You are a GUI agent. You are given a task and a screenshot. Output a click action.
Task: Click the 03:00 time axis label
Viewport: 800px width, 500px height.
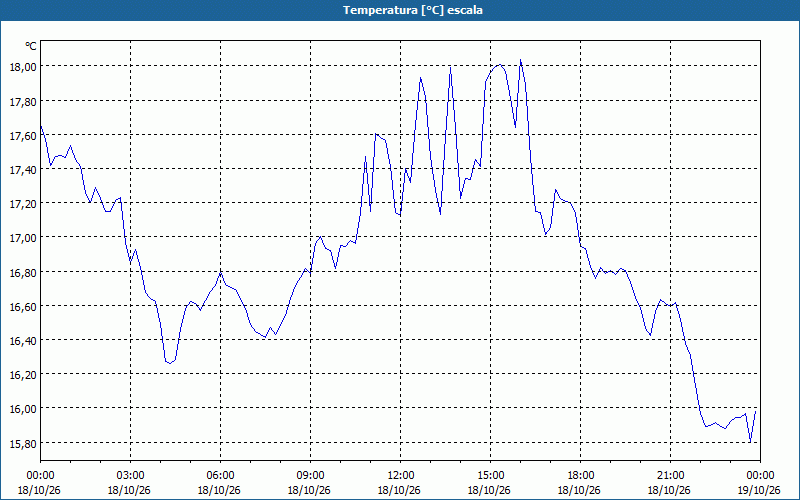[131, 476]
